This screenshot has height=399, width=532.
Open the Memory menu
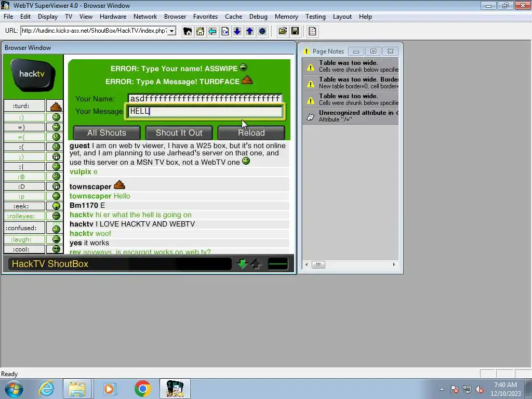point(286,17)
